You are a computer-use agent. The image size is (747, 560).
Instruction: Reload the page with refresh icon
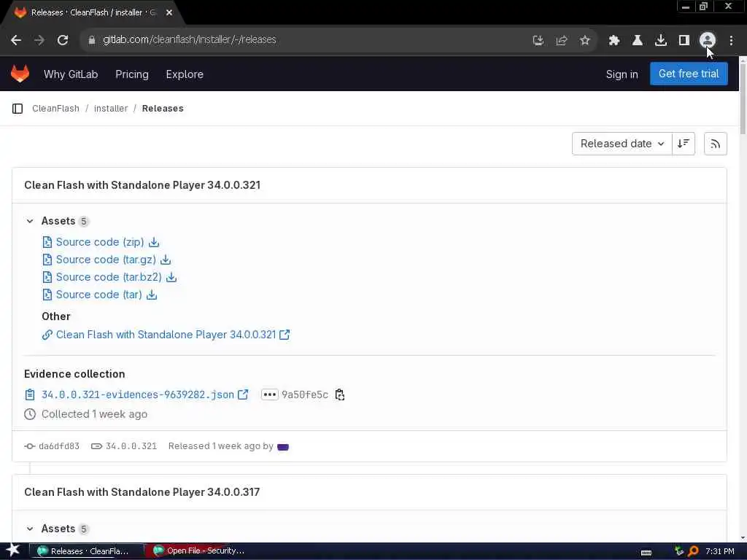click(x=63, y=40)
